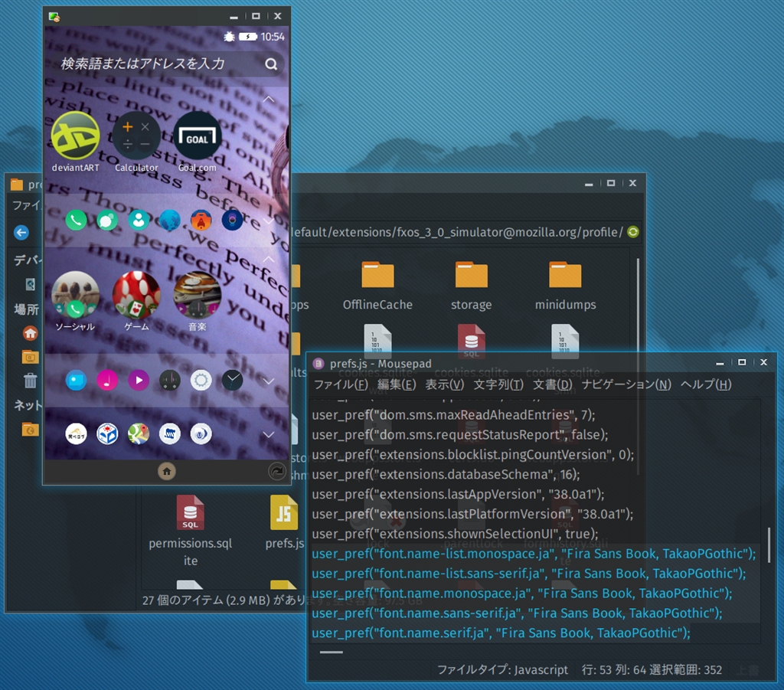
Task: Open the Messages chat bubble icon
Action: tap(107, 220)
